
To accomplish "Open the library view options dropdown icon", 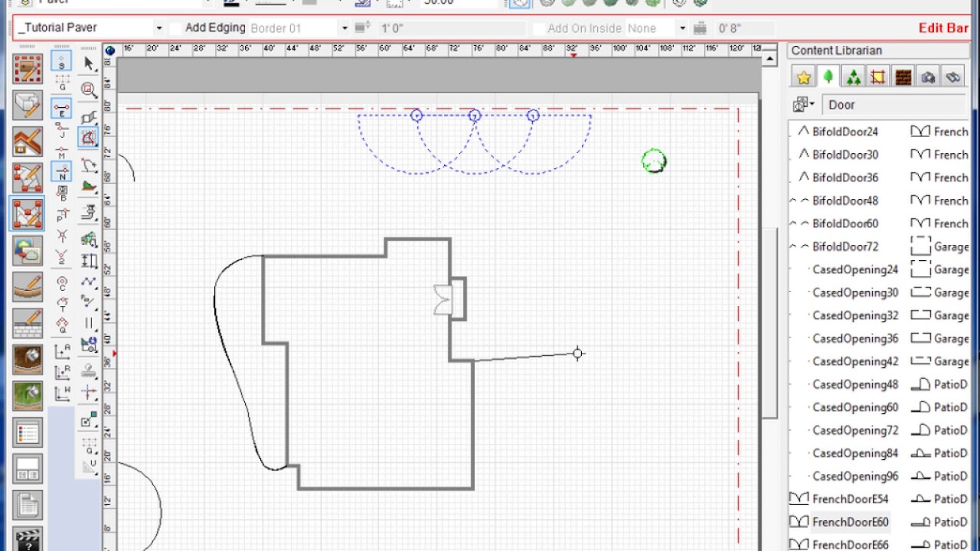I will (x=804, y=104).
